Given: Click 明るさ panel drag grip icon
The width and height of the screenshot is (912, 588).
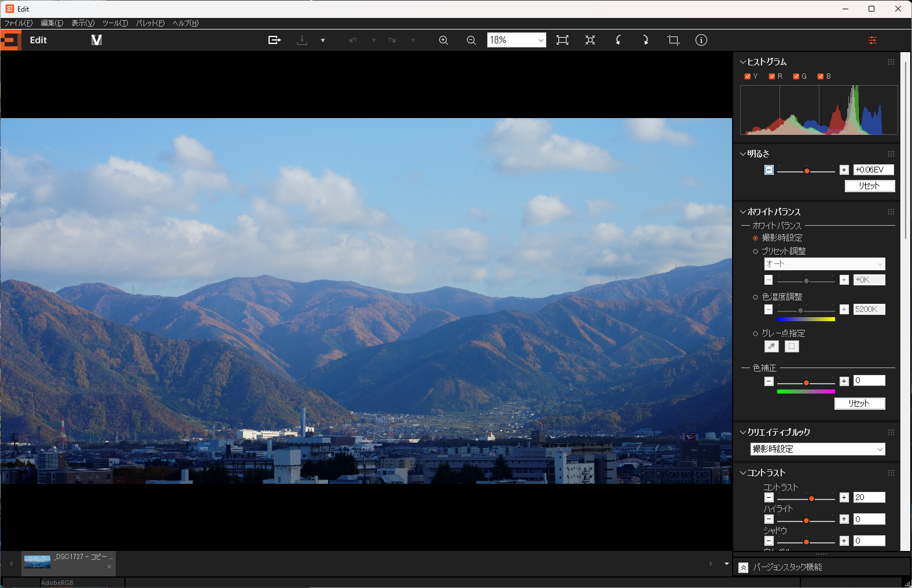Looking at the screenshot, I should (891, 154).
